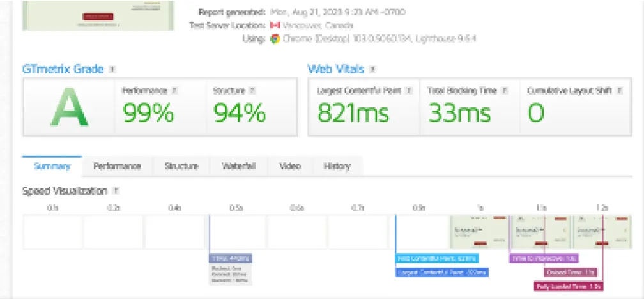Open the History tab
644x299 pixels.
point(337,166)
